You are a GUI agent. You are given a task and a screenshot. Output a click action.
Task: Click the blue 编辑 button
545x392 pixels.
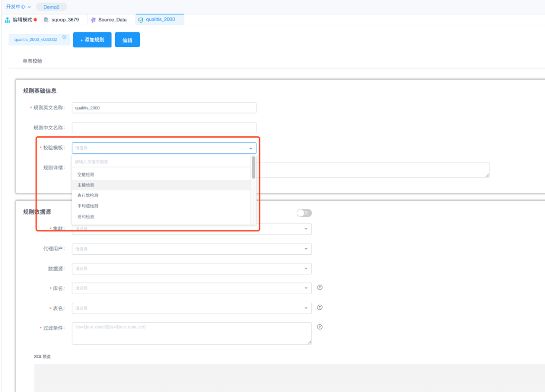coord(127,40)
